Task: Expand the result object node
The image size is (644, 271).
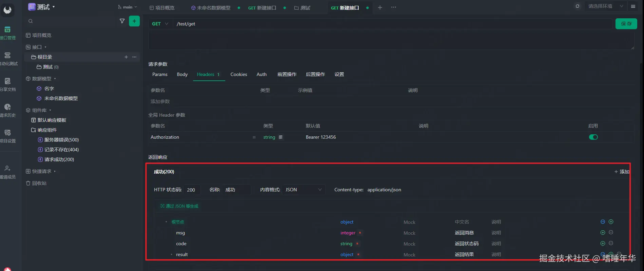Action: 171,254
